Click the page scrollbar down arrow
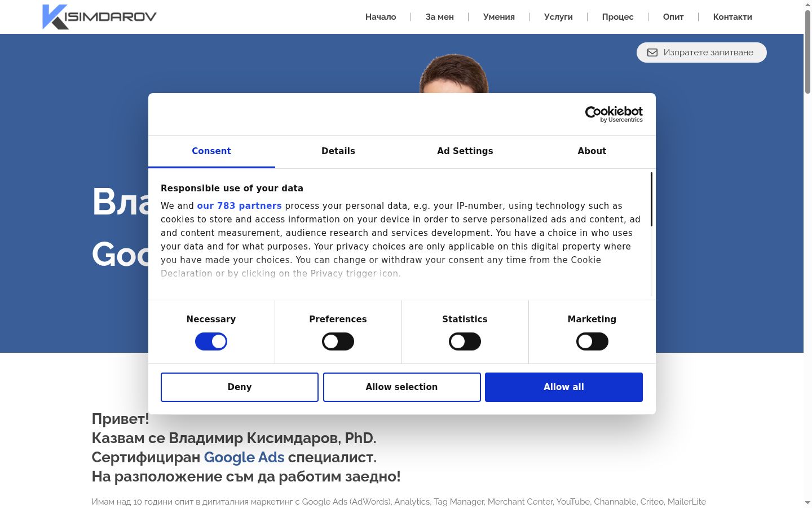This screenshot has width=812, height=508. [807, 502]
